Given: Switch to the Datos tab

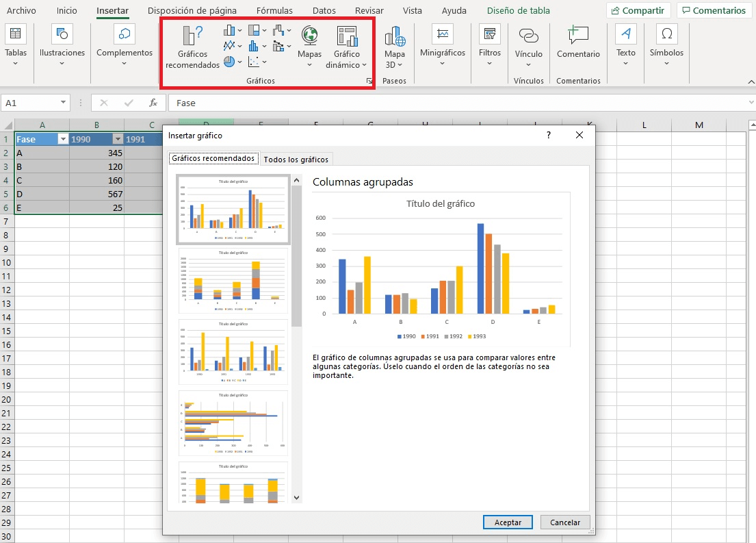Looking at the screenshot, I should [324, 10].
